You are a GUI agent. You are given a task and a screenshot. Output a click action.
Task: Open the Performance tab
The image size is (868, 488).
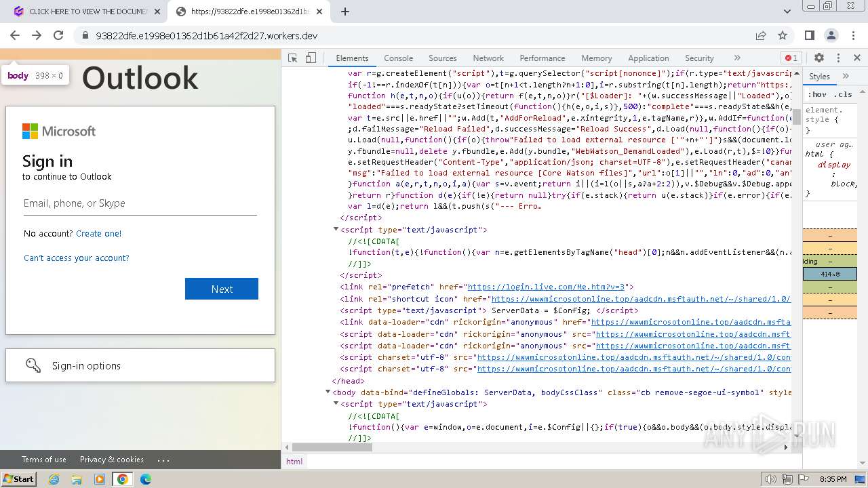542,58
